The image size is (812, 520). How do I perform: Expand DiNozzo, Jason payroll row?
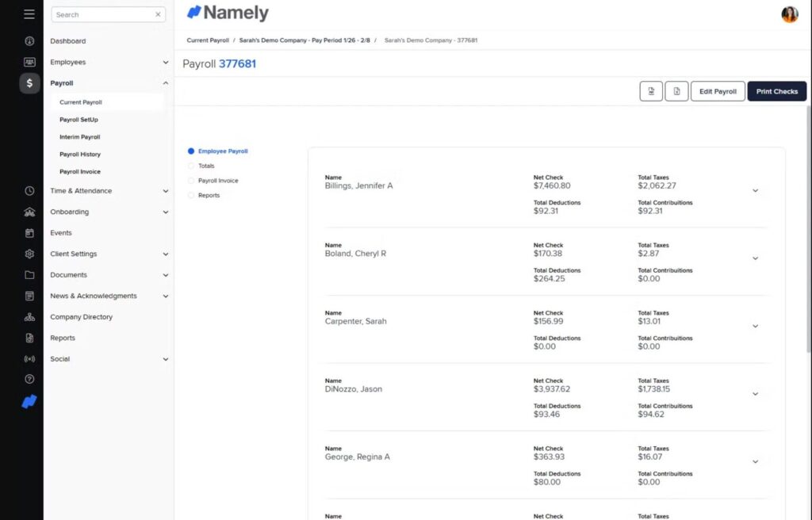[755, 394]
